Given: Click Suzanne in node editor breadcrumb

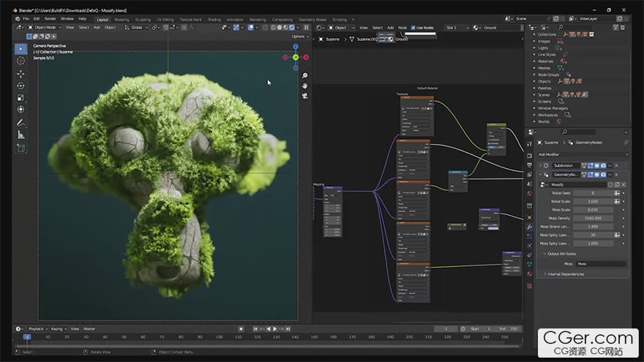Looking at the screenshot, I should coord(332,39).
